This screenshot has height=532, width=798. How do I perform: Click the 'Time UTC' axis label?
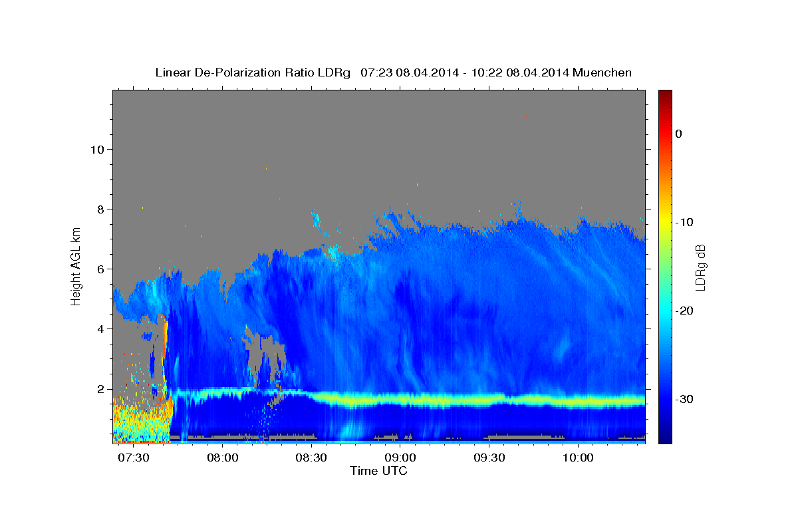[378, 471]
